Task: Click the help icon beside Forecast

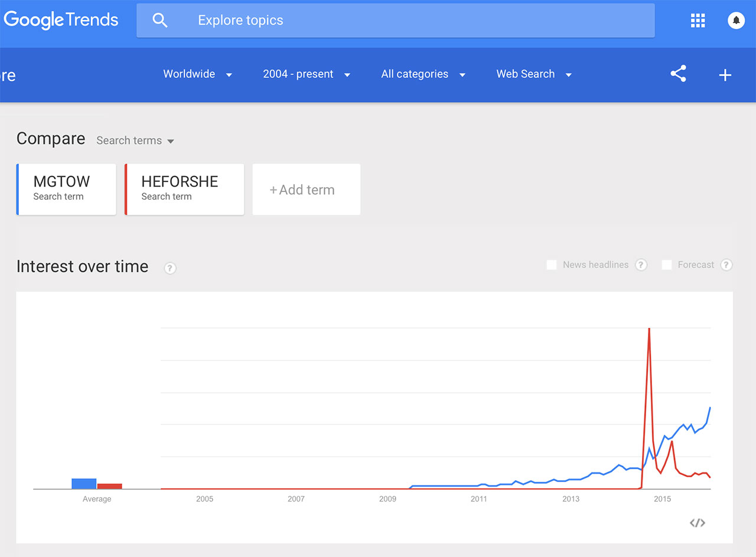Action: coord(726,265)
